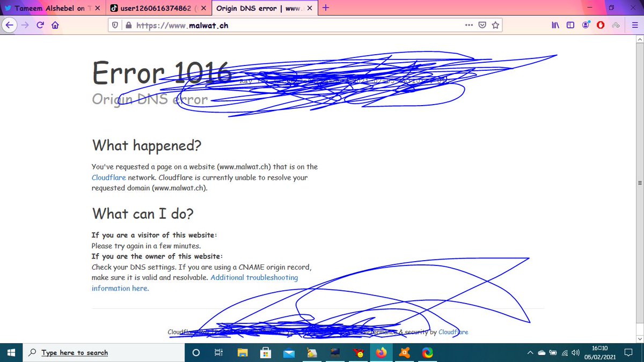Switch to user1260616374862 TikTok tab
Screen dimensions: 644x362
(158, 9)
